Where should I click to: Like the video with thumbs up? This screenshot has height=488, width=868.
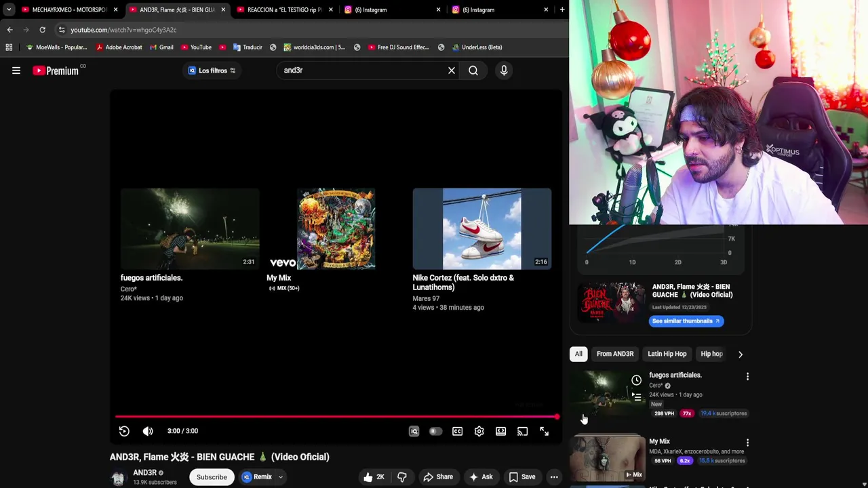[374, 477]
